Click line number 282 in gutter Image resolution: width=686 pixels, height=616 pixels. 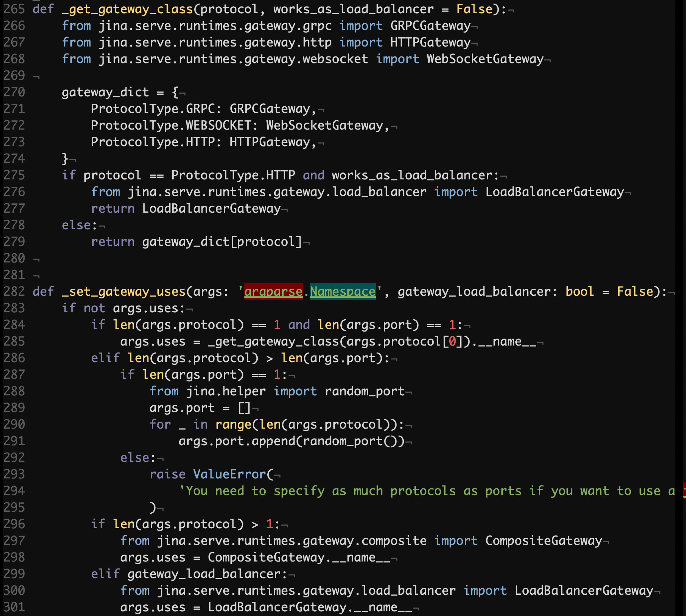(14, 291)
